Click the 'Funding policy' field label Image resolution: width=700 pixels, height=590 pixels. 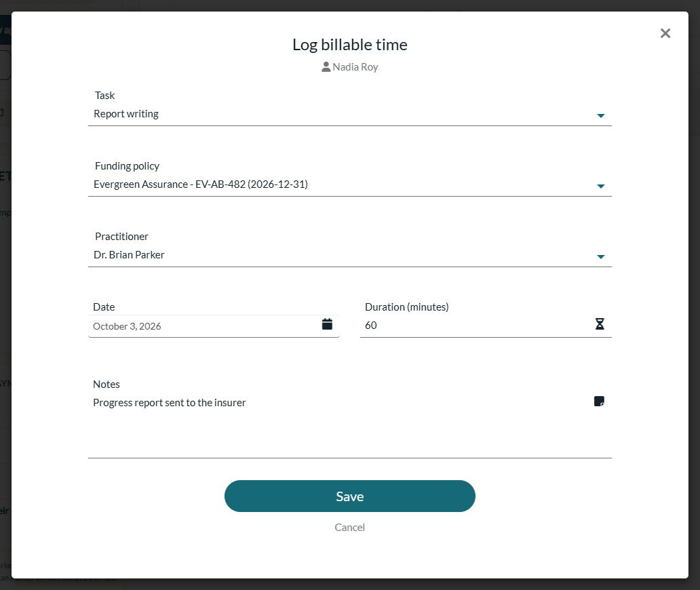(127, 166)
